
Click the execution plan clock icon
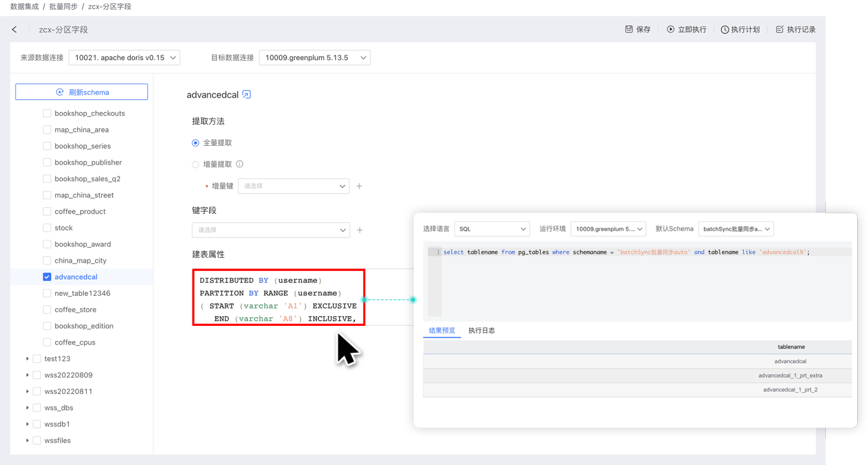coord(725,30)
